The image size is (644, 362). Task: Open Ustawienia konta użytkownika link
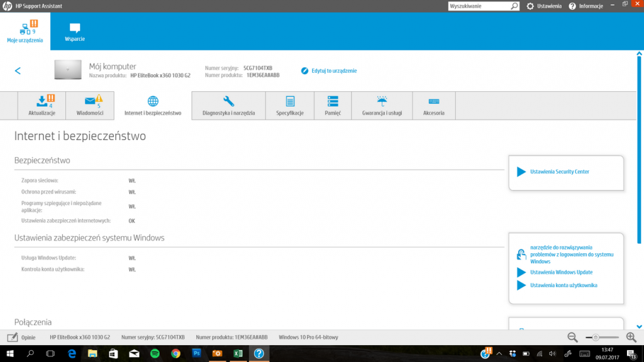[x=563, y=285]
